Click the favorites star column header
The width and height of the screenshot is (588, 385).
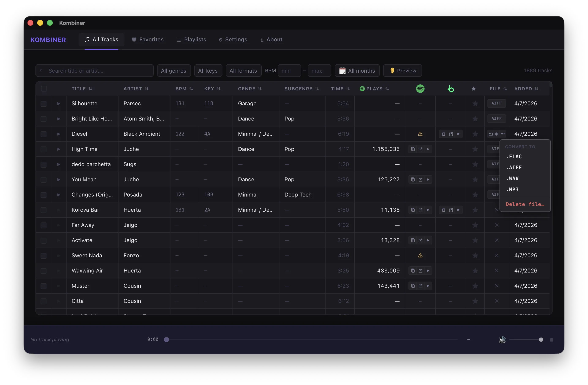click(x=473, y=89)
